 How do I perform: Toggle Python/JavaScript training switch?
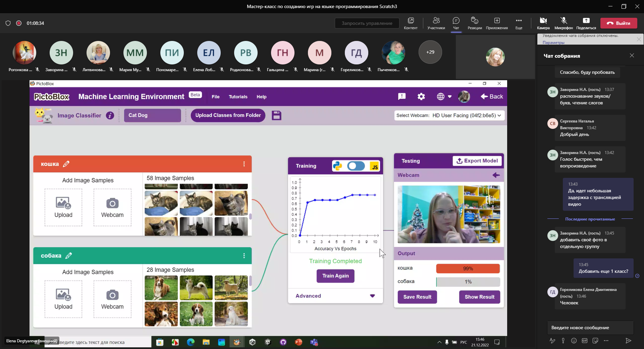click(x=356, y=166)
